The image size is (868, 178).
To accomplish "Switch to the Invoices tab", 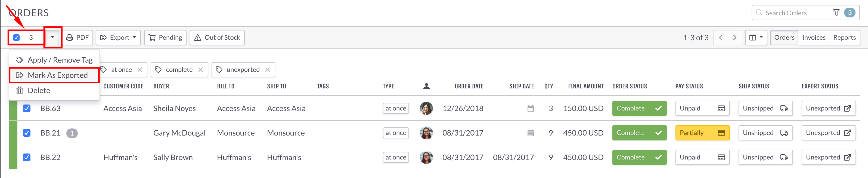I will click(813, 37).
